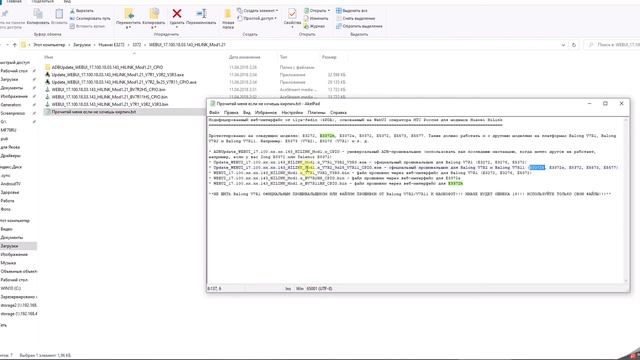Click into the Explorer search field

point(612,45)
